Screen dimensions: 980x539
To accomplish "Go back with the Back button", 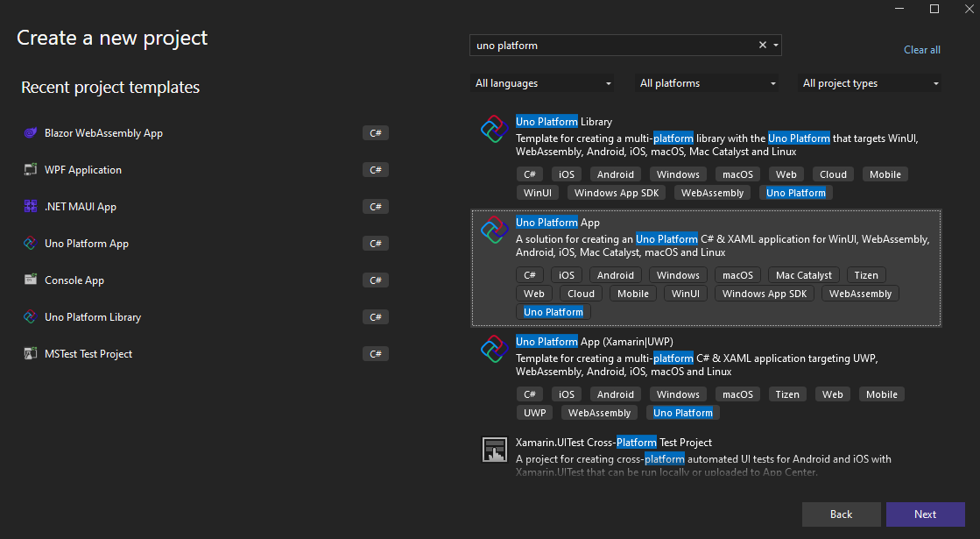I will pyautogui.click(x=841, y=514).
